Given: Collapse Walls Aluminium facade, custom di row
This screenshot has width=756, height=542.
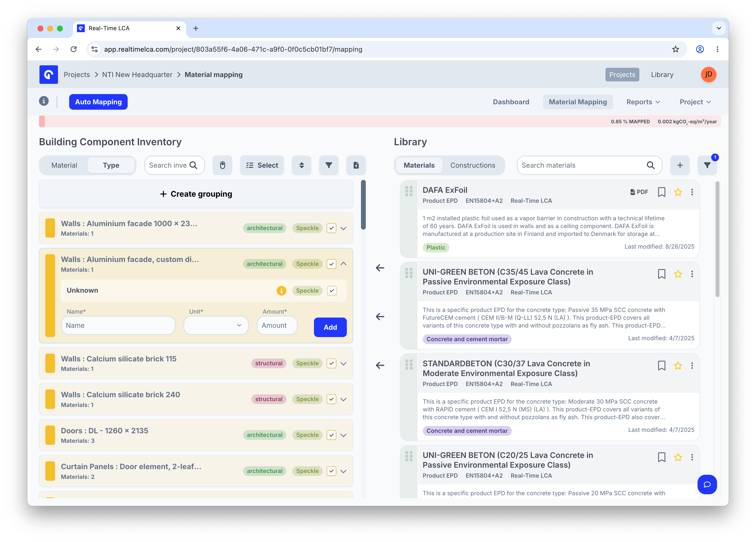Looking at the screenshot, I should pyautogui.click(x=343, y=264).
